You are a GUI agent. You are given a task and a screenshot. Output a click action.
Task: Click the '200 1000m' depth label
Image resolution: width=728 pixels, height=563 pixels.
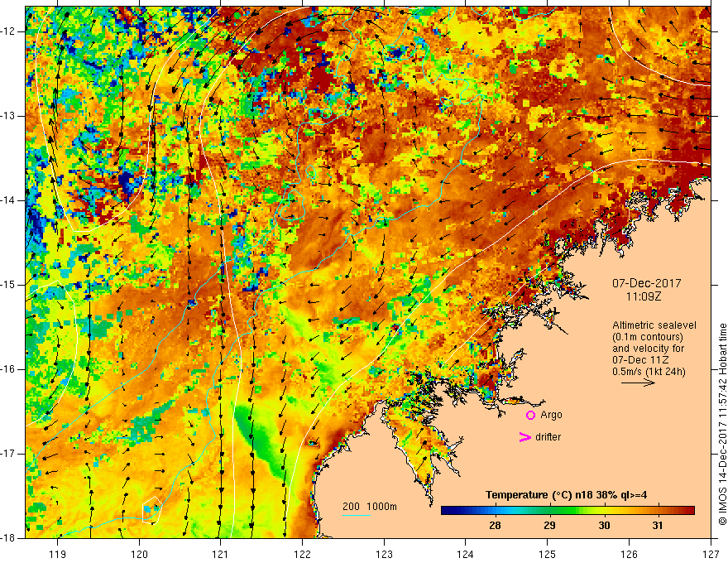point(370,507)
